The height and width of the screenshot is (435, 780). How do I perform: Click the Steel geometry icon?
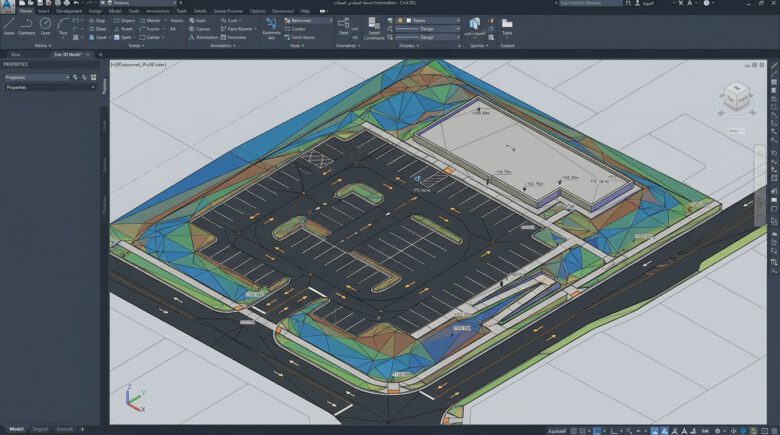pyautogui.click(x=343, y=26)
